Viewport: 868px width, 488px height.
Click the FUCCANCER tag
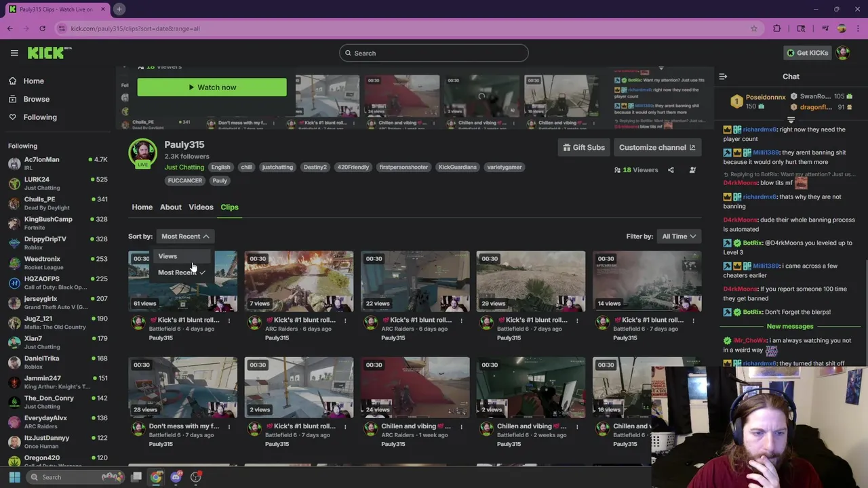pyautogui.click(x=184, y=181)
